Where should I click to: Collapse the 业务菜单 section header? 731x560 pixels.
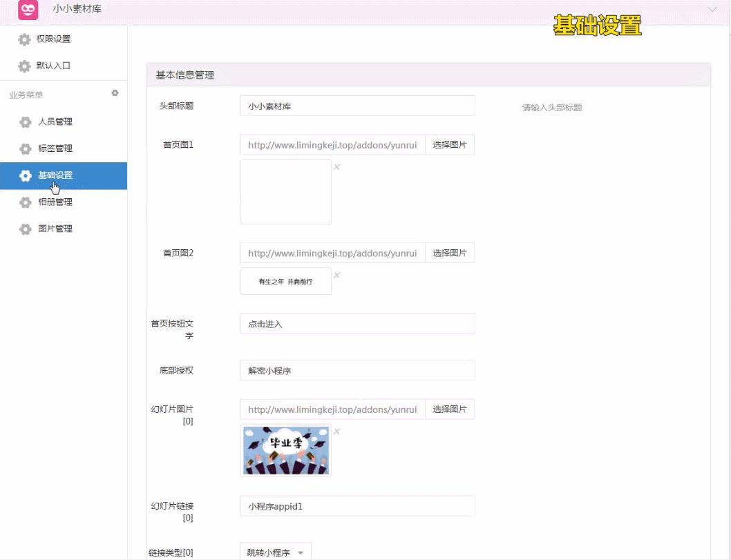[x=25, y=94]
